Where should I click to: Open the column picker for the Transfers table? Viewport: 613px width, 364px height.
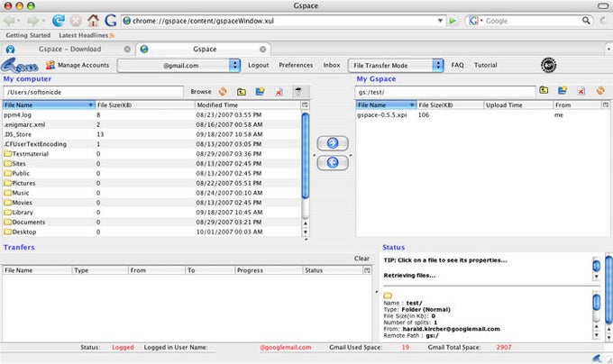pyautogui.click(x=367, y=270)
